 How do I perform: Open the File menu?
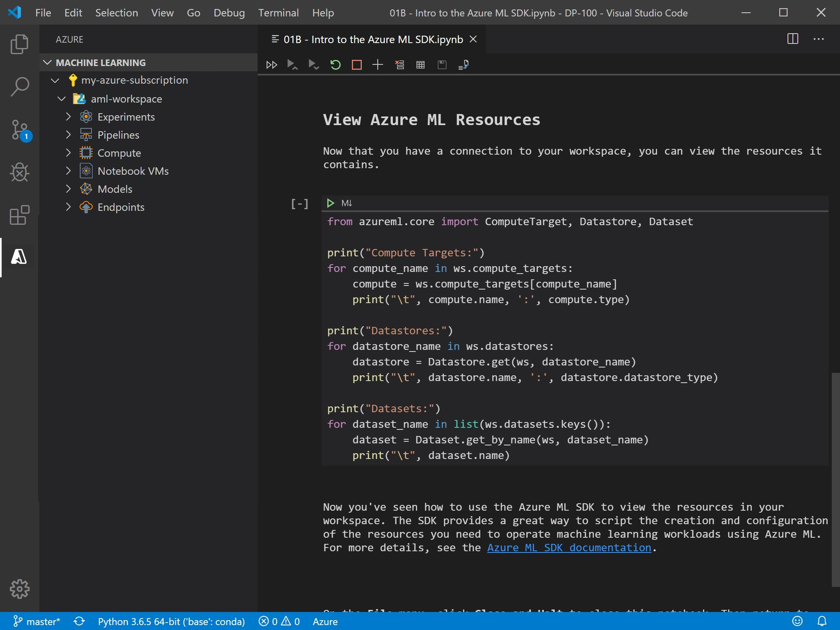point(43,13)
